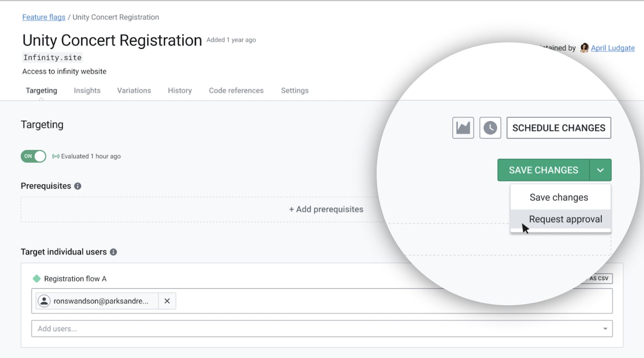Click the export AS CSV button
The height and width of the screenshot is (358, 644).
click(599, 278)
